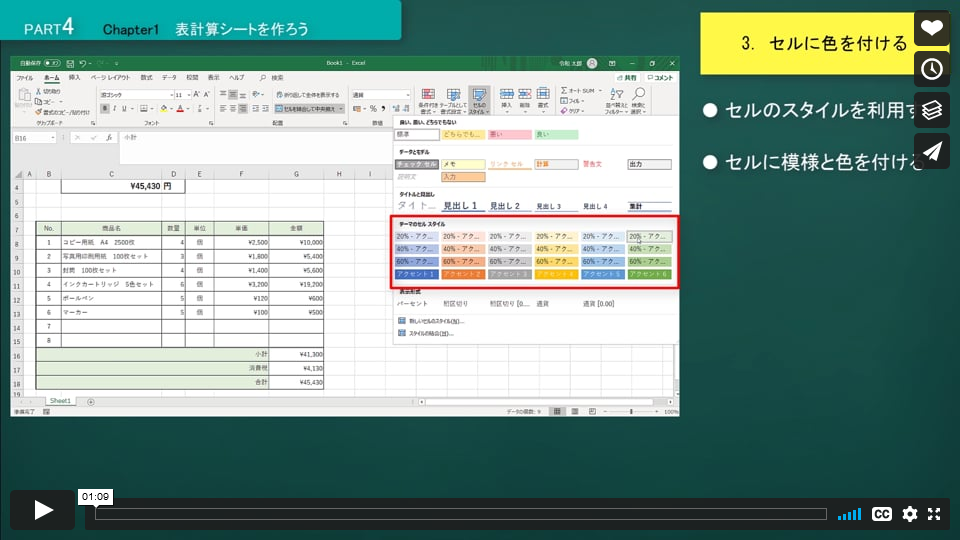Open ファイル tab in Excel

tap(24, 78)
